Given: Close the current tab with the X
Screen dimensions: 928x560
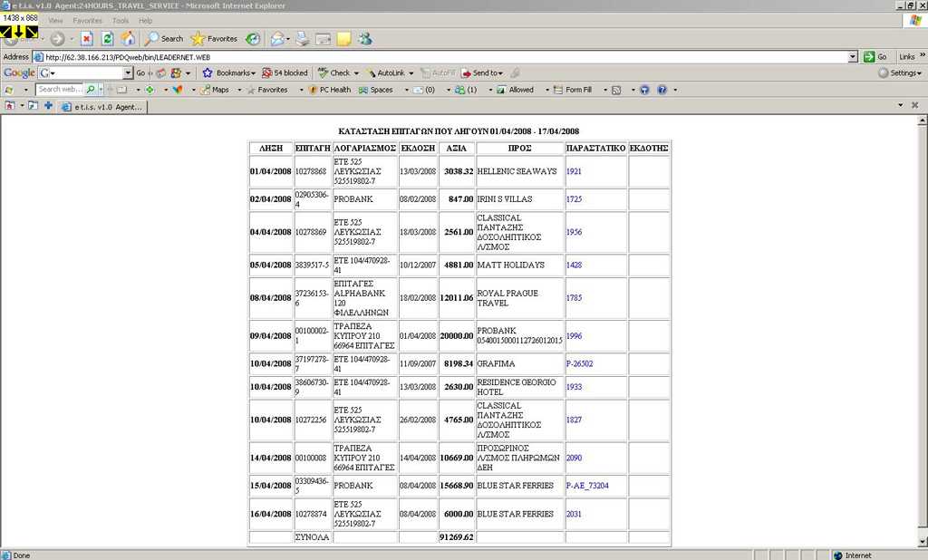Looking at the screenshot, I should 915,105.
